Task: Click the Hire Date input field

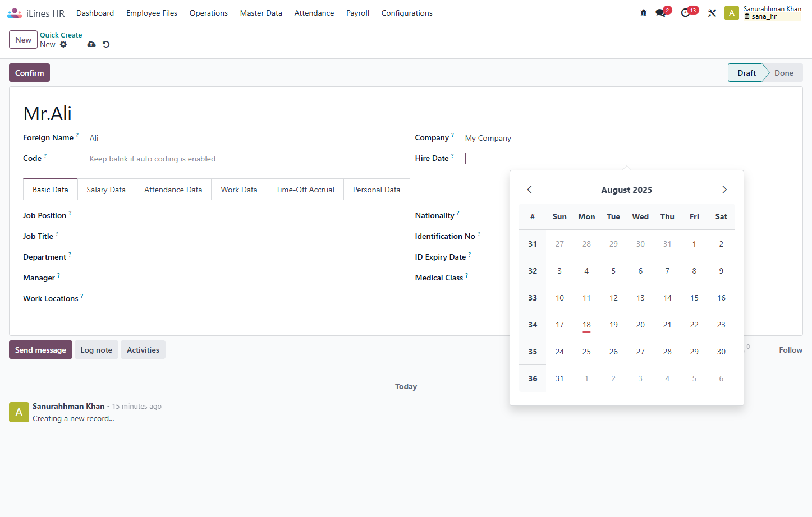Action: coord(627,158)
